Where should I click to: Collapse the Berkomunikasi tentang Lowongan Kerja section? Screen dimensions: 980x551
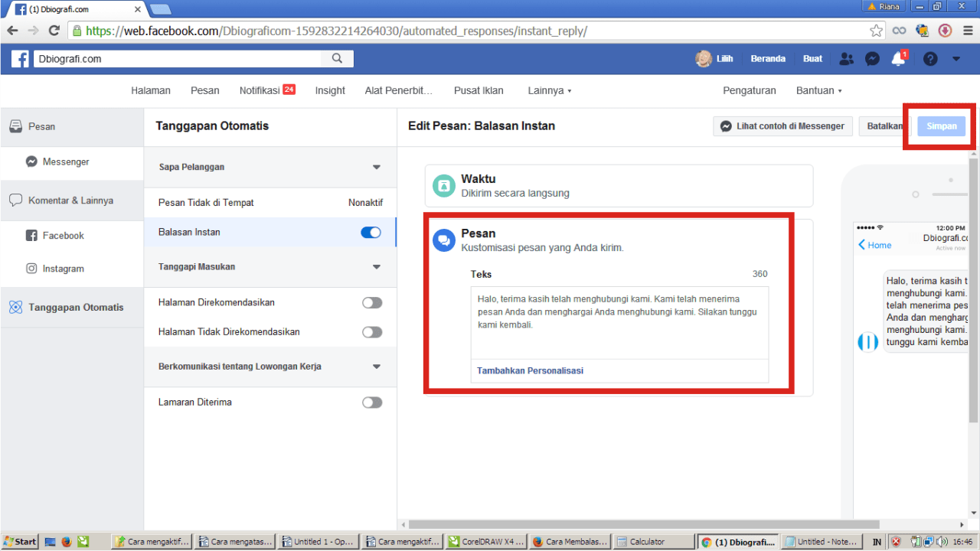click(x=376, y=367)
